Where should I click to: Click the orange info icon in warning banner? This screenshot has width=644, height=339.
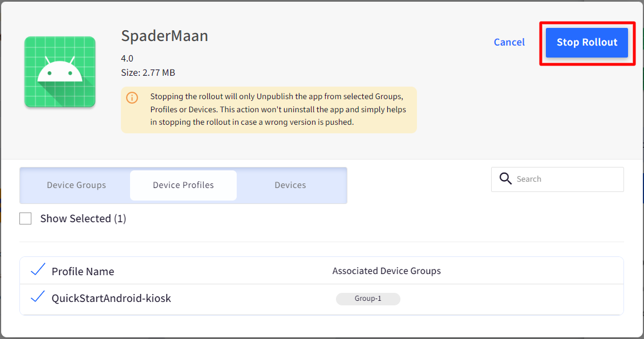click(132, 97)
